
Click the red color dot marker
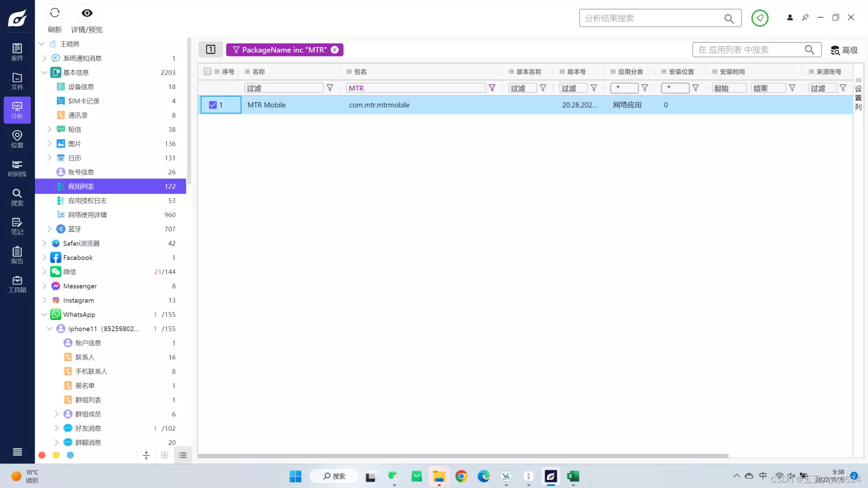(42, 455)
